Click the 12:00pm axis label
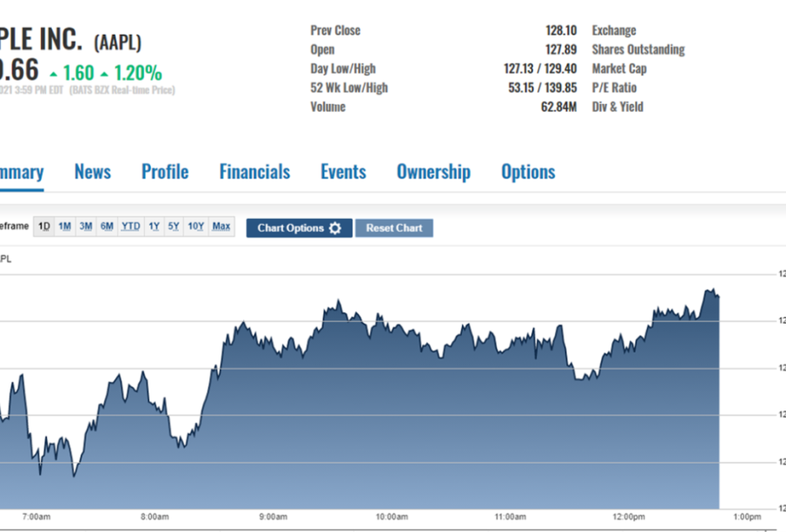This screenshot has height=532, width=786. coord(629,516)
